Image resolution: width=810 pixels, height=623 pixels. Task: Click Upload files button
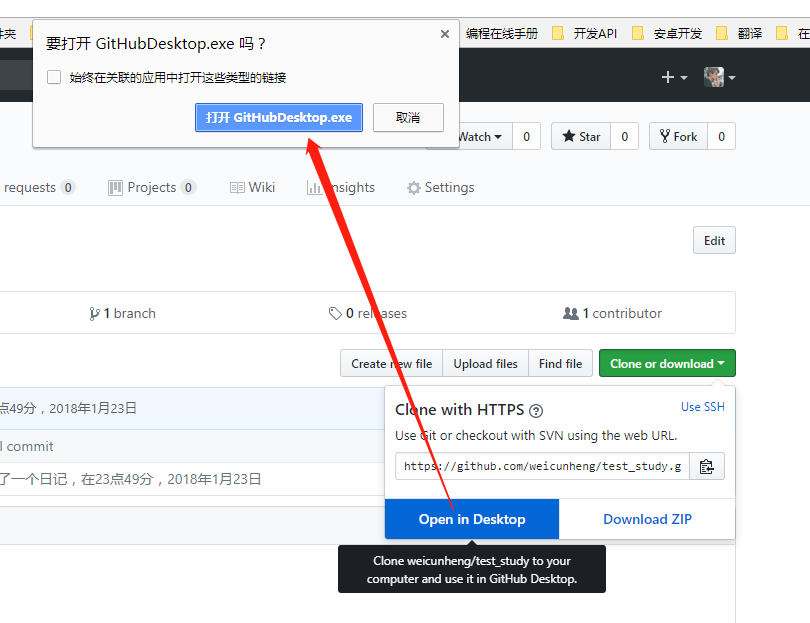(486, 364)
